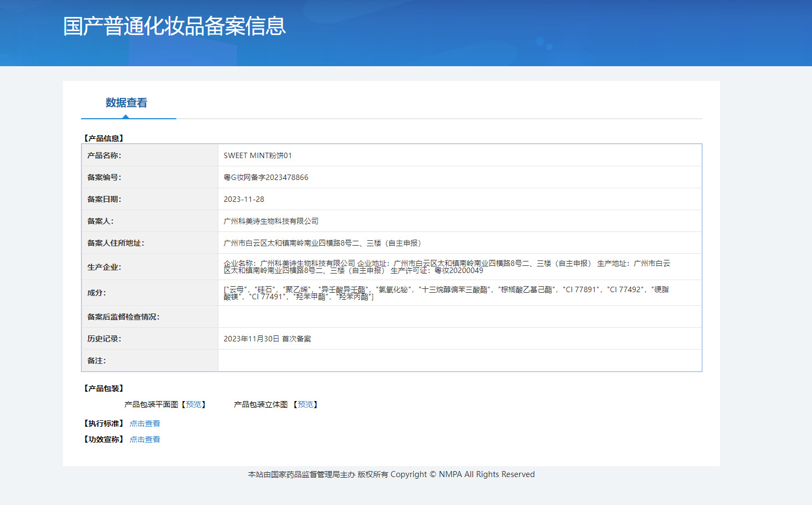The image size is (812, 505).
Task: Click the 备案人: row label
Action: pyautogui.click(x=100, y=221)
